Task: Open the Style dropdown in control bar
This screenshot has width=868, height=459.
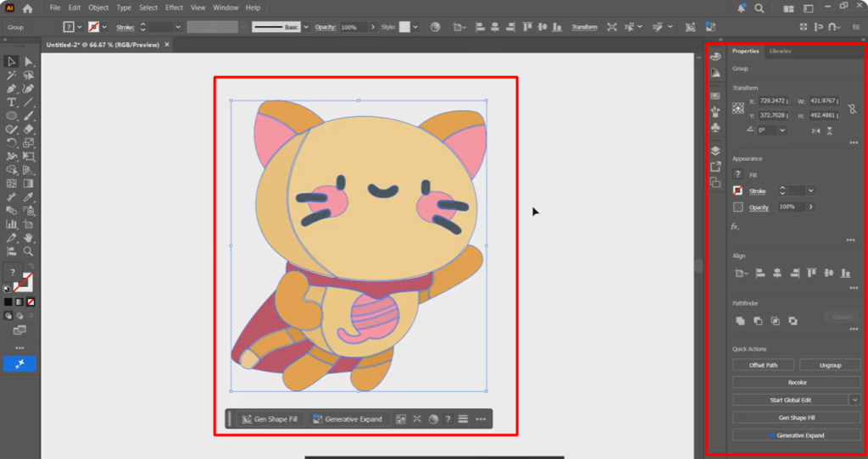Action: (x=415, y=27)
